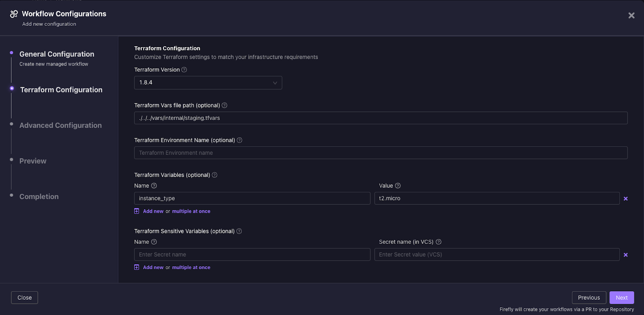Focus the Terraform Vars file path field
644x315 pixels.
pyautogui.click(x=381, y=118)
